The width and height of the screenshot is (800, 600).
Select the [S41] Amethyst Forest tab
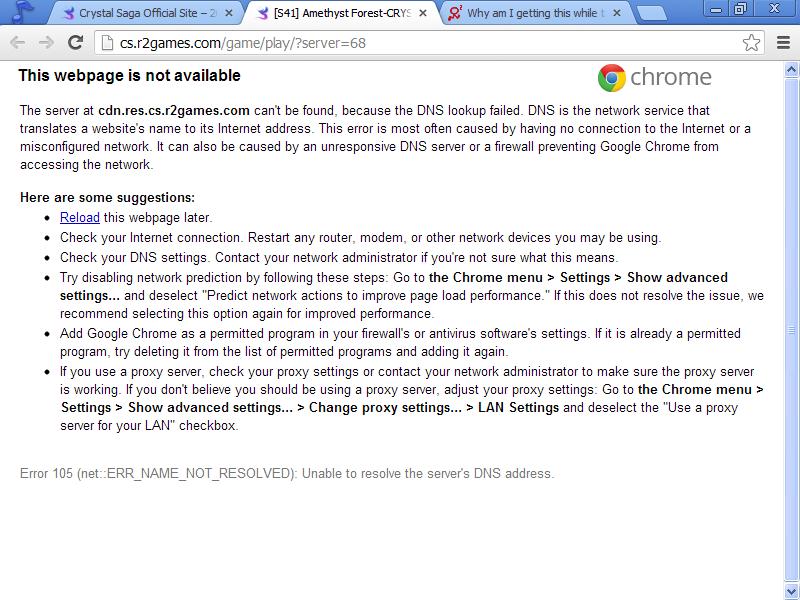tap(340, 14)
